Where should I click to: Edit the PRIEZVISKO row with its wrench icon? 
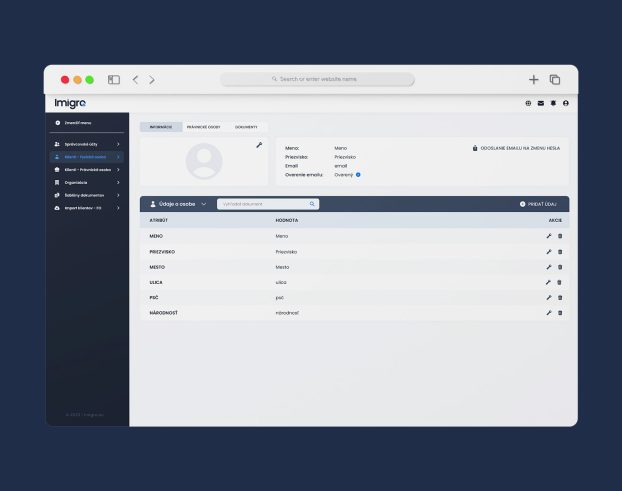coord(549,252)
